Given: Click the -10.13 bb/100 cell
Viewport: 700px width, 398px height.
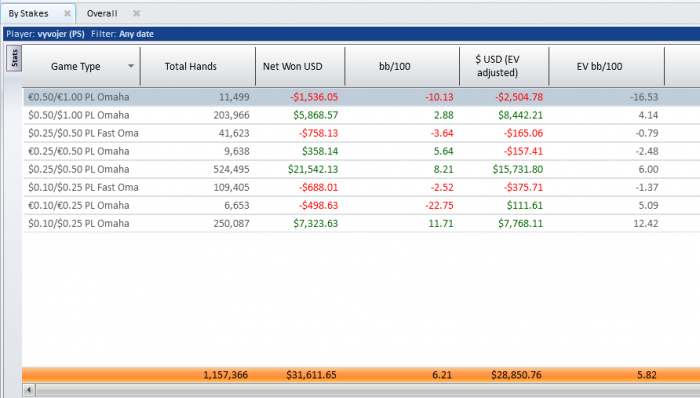Looking at the screenshot, I should pos(439,97).
